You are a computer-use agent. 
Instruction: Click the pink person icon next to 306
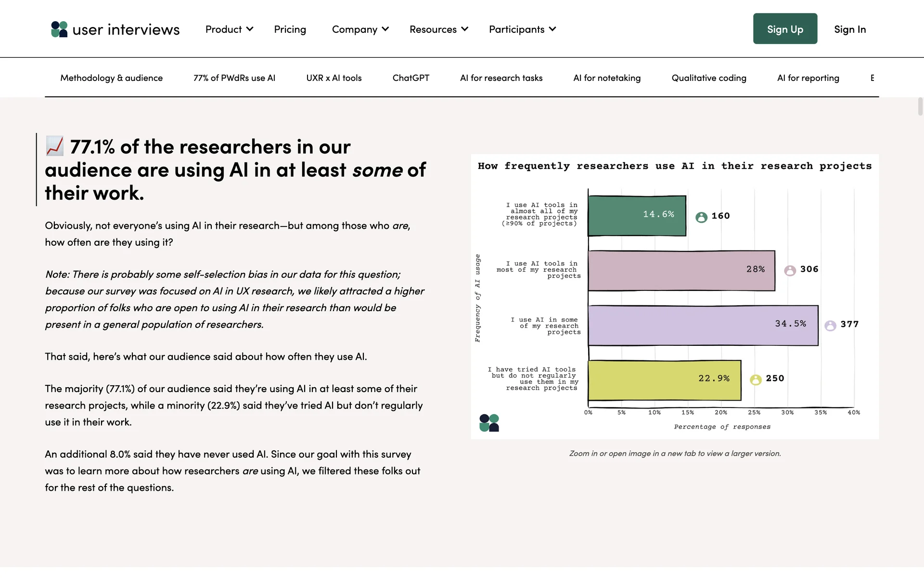[x=790, y=270]
